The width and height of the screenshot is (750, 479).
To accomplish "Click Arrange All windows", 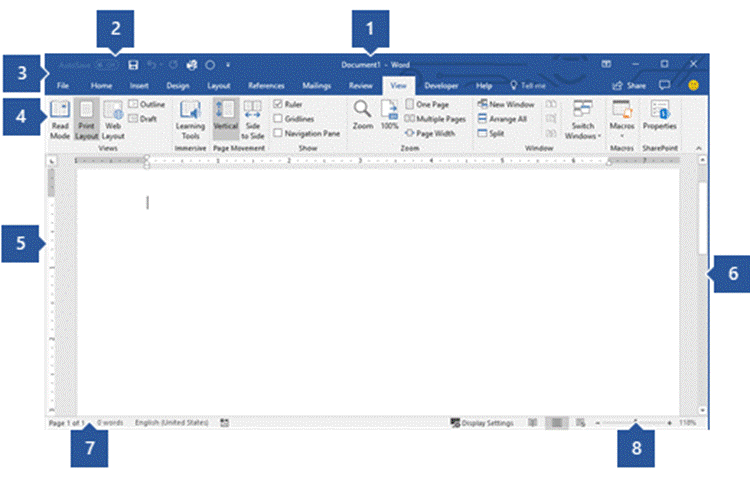I will pos(502,119).
